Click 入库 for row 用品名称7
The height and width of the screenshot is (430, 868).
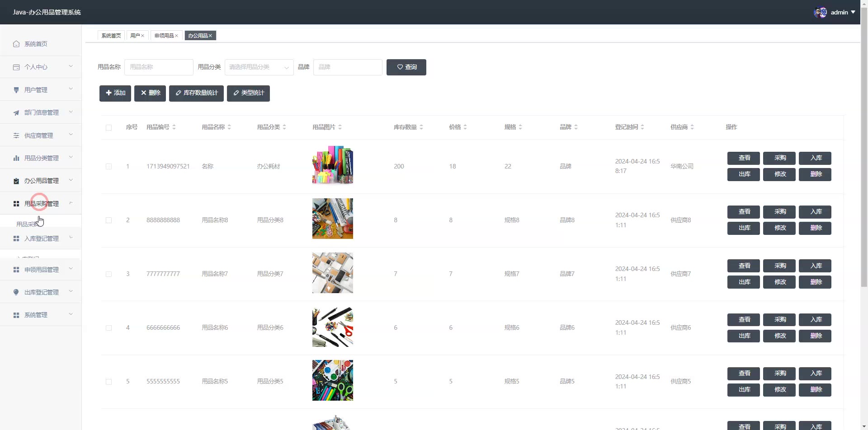click(x=815, y=266)
